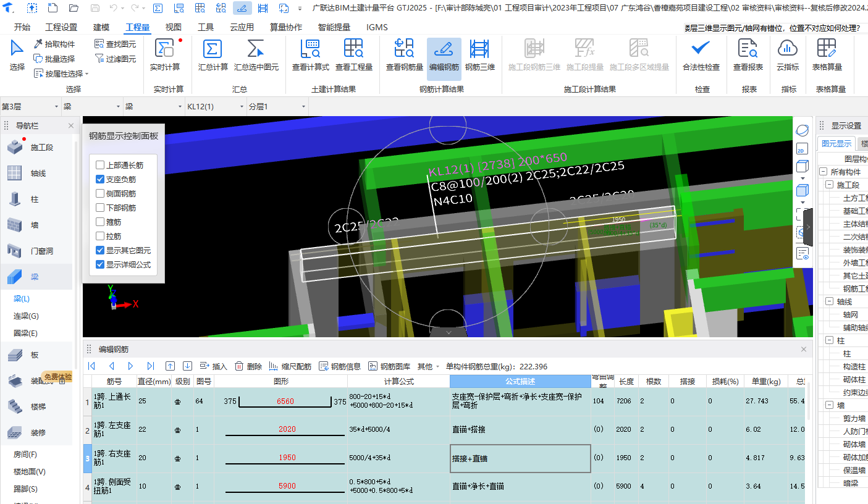Open 查看报表 view reports
Viewport: 868px width, 504px height.
tap(748, 55)
